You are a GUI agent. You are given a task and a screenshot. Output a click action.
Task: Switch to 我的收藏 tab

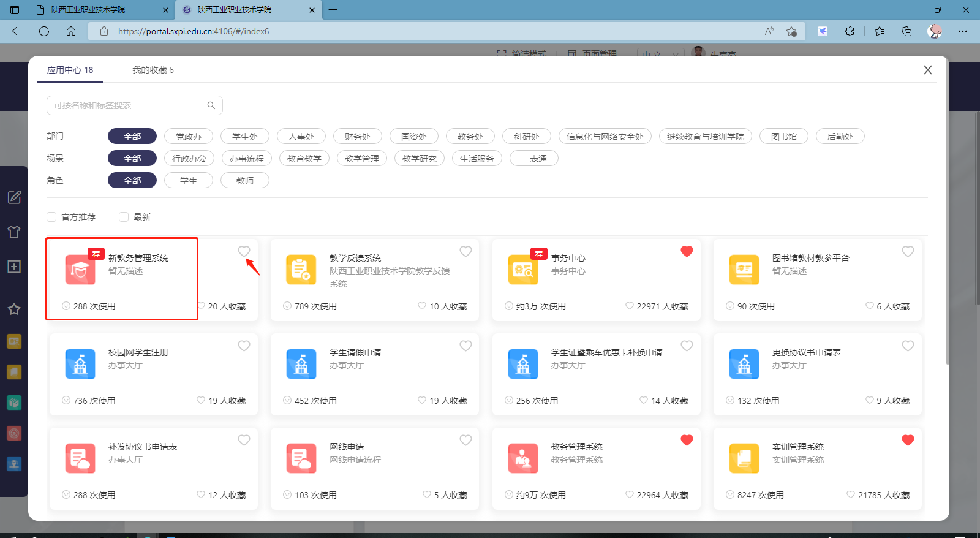tap(153, 70)
